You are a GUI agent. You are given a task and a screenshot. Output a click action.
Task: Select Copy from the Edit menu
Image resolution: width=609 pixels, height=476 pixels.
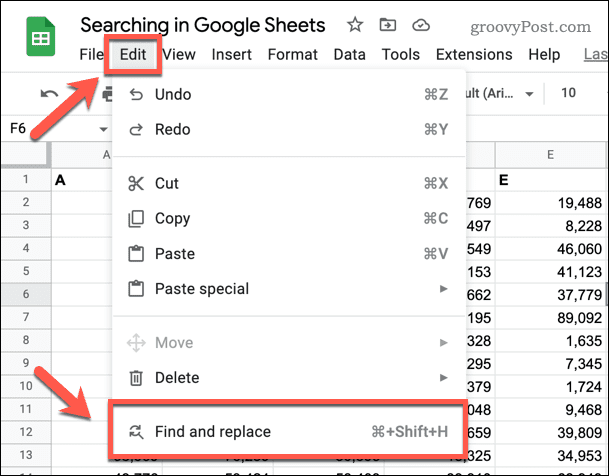[172, 218]
